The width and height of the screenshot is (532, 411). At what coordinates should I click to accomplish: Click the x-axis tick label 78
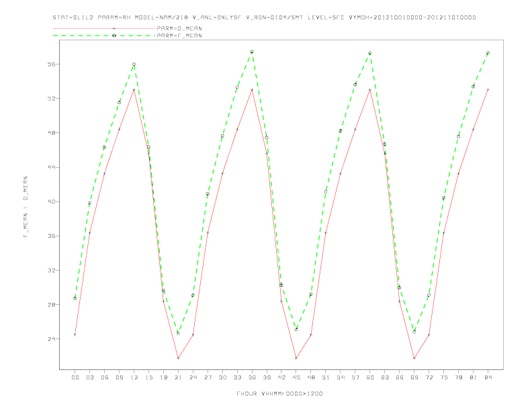click(458, 377)
